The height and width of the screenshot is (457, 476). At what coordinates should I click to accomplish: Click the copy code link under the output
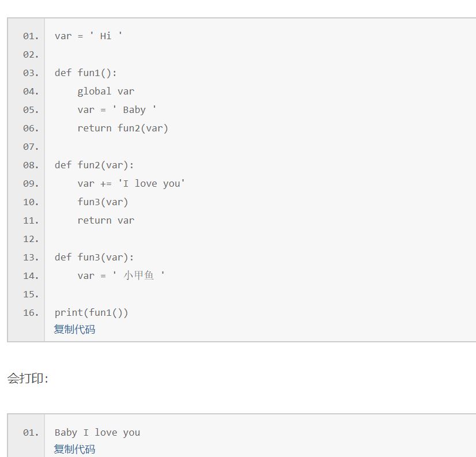[74, 449]
